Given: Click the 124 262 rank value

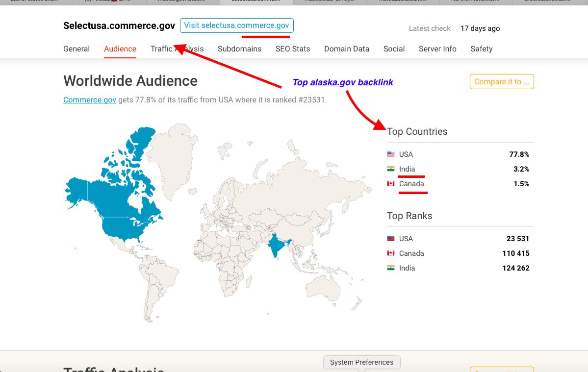Looking at the screenshot, I should 516,268.
